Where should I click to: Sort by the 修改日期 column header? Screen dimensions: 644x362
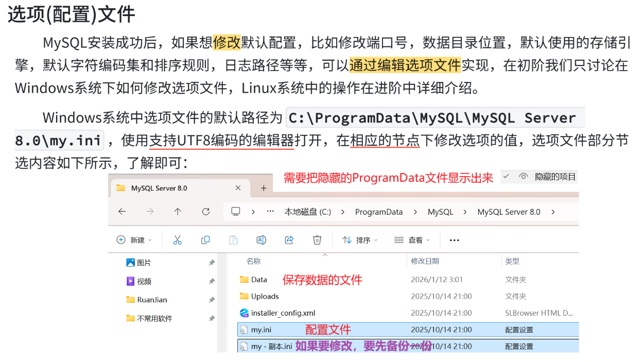tap(425, 262)
